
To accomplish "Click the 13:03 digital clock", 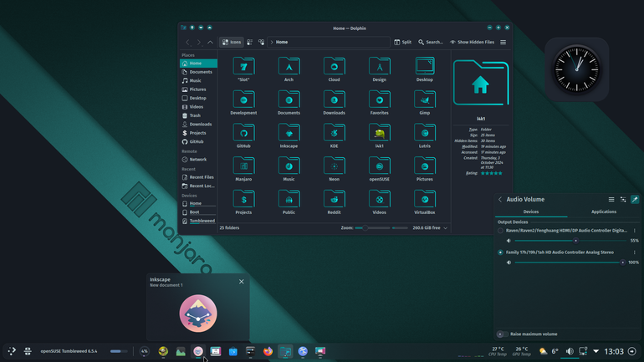I will pos(614,351).
